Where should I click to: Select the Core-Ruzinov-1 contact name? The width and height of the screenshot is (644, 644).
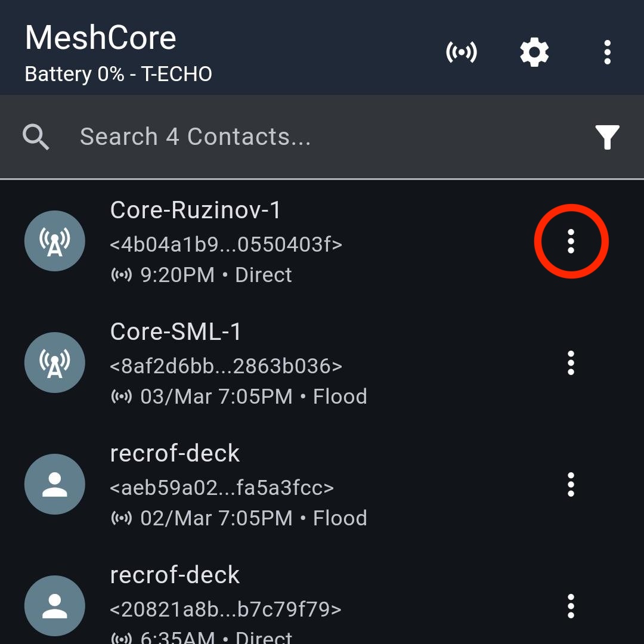[196, 210]
